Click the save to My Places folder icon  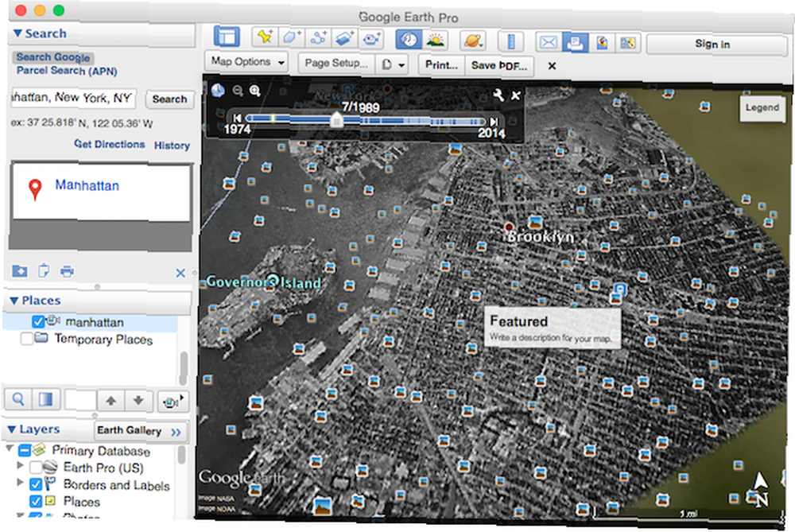pos(20,271)
